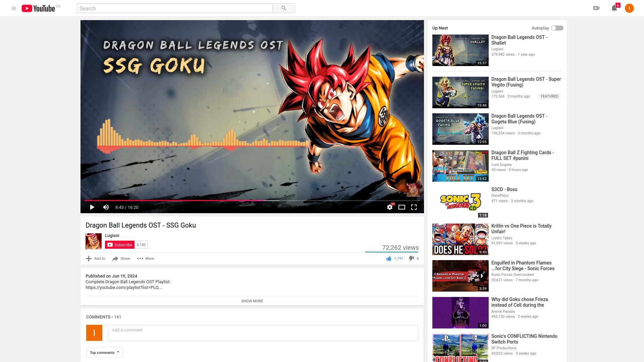
Task: Open the S3CD - Boss thumbnail
Action: [461, 202]
